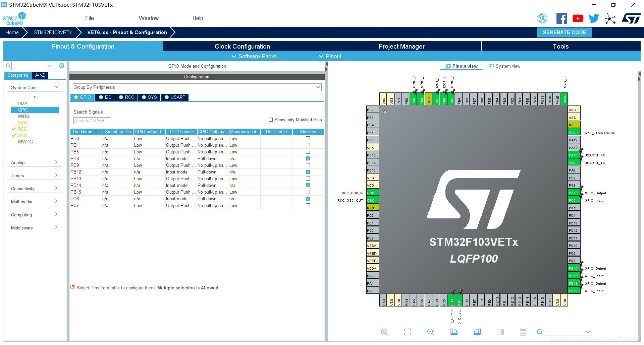Click the GENERATE CODE button
Image resolution: width=644 pixels, height=345 pixels.
pyautogui.click(x=564, y=32)
